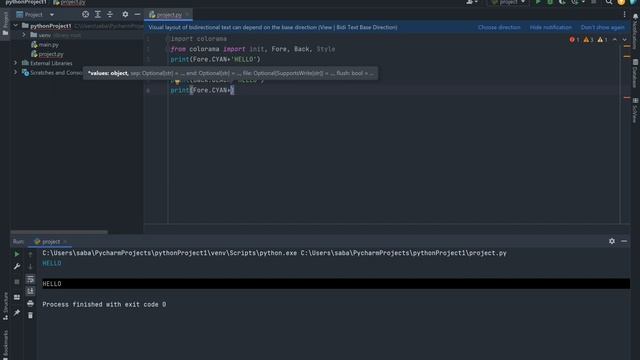Hide the Project tool window
Screen dimensions: 640x360
click(137, 14)
